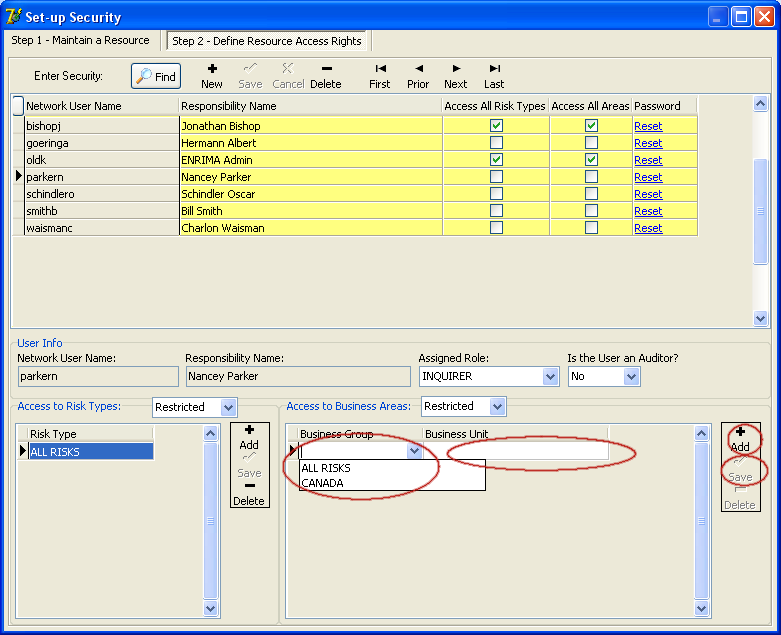Screen dimensions: 781x635
Task: Click the Business Unit input field
Action: coord(515,452)
